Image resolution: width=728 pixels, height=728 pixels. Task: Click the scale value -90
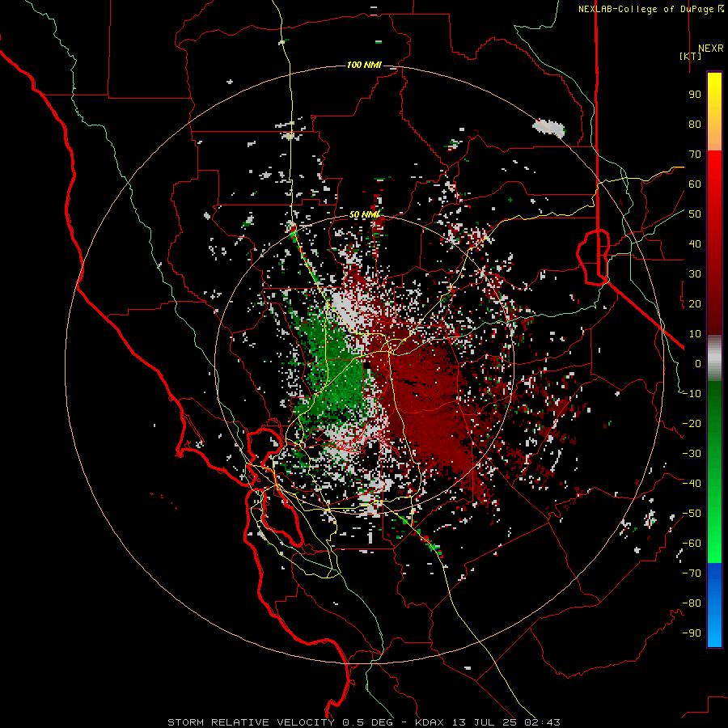coord(692,633)
